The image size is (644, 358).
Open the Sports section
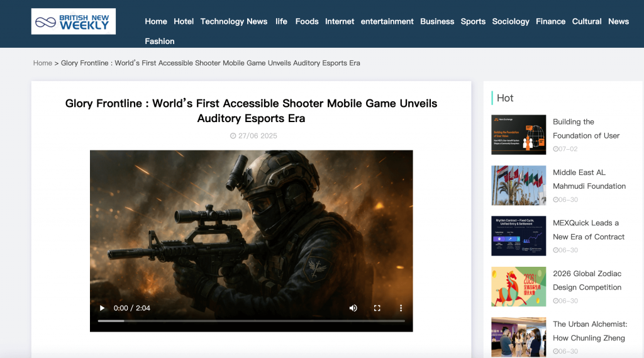[x=473, y=21]
